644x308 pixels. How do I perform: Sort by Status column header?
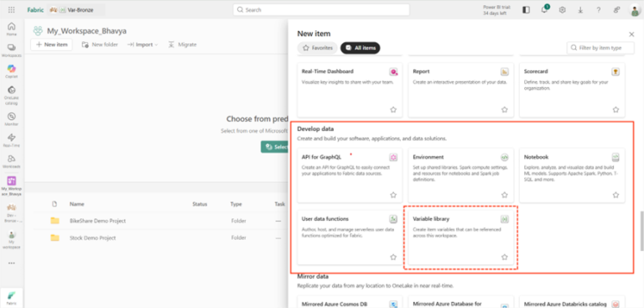[200, 204]
